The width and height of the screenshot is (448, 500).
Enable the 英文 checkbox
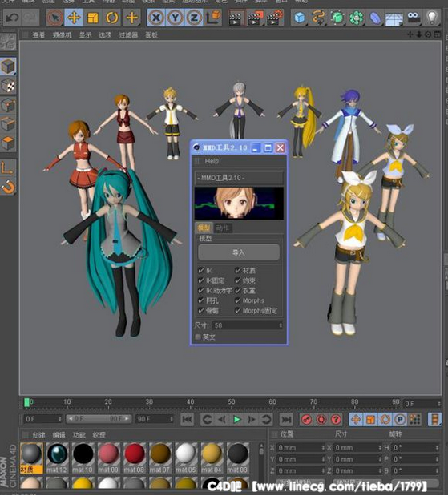point(198,337)
